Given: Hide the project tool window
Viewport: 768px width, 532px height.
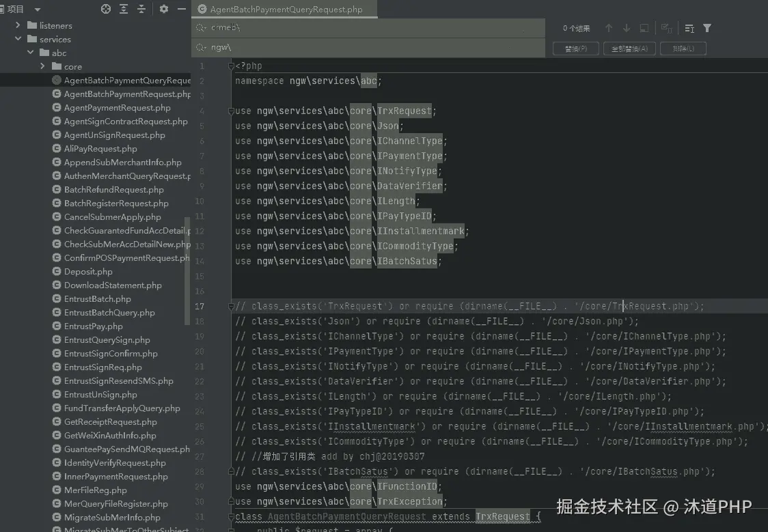Looking at the screenshot, I should pyautogui.click(x=182, y=9).
